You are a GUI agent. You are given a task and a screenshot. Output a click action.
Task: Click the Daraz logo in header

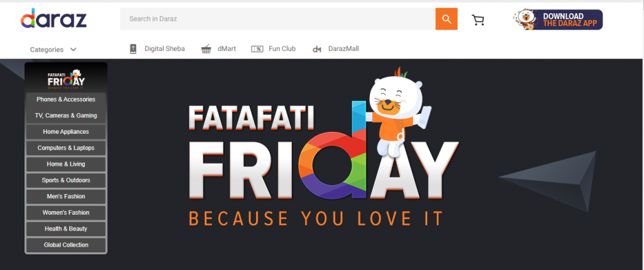click(x=53, y=19)
